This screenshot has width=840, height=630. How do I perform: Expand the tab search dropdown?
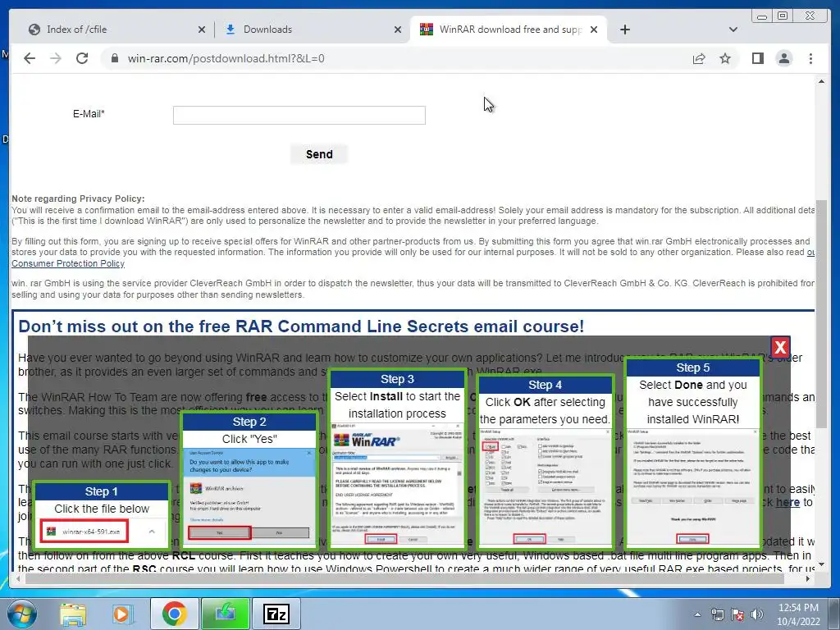point(733,30)
